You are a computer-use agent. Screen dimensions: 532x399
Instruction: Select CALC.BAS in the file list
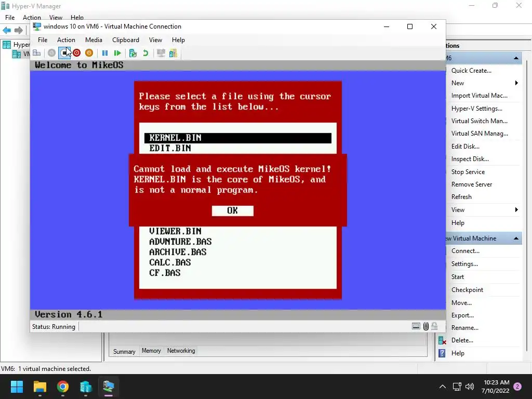170,262
